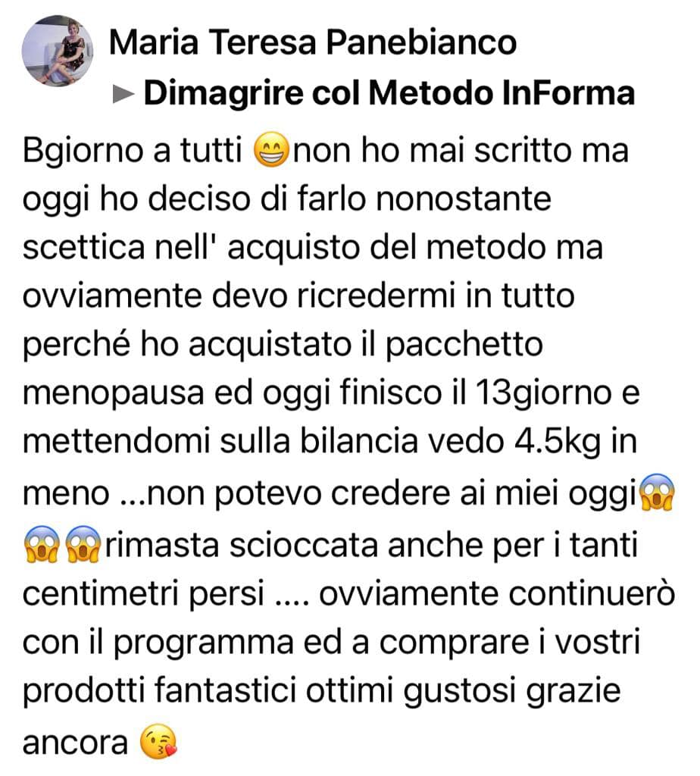
Task: Click the word 'programma' in the post
Action: point(203,643)
